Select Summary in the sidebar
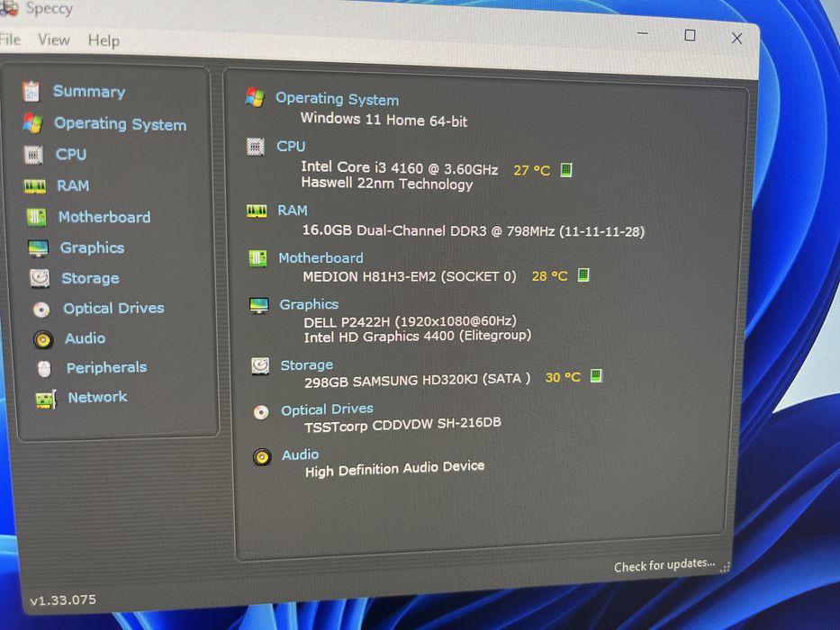Image resolution: width=840 pixels, height=630 pixels. [x=89, y=92]
